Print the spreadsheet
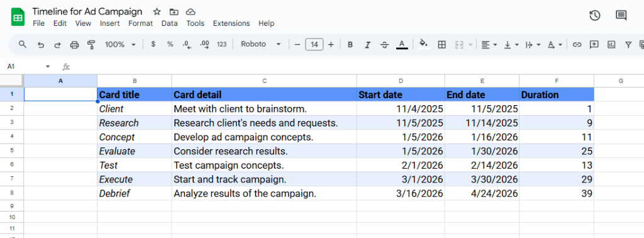 tap(74, 45)
